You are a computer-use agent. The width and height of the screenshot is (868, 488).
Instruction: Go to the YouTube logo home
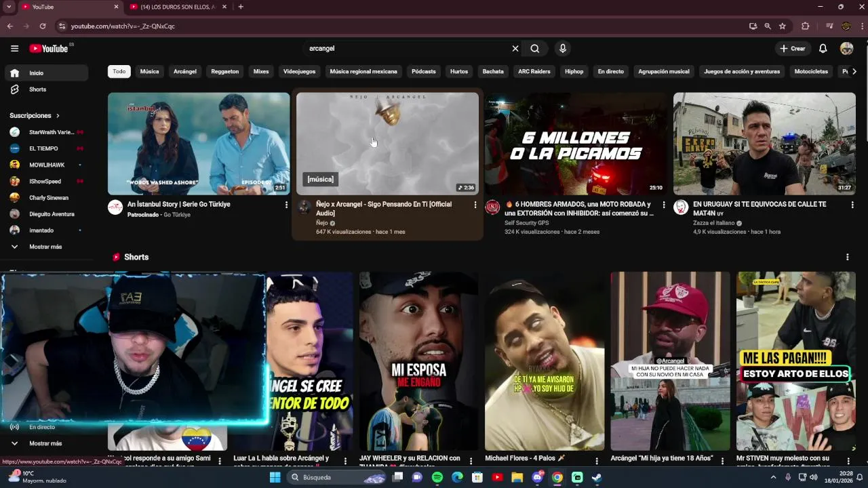pos(49,48)
